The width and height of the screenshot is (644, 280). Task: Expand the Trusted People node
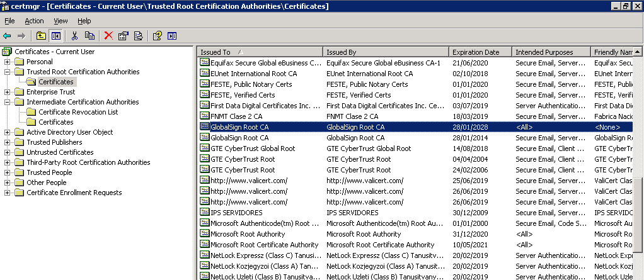click(x=8, y=172)
